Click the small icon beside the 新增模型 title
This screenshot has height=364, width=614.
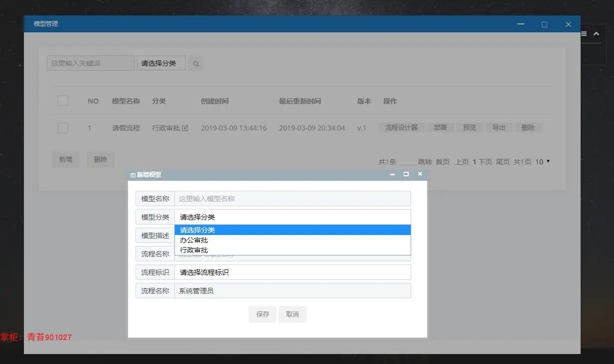[x=133, y=175]
